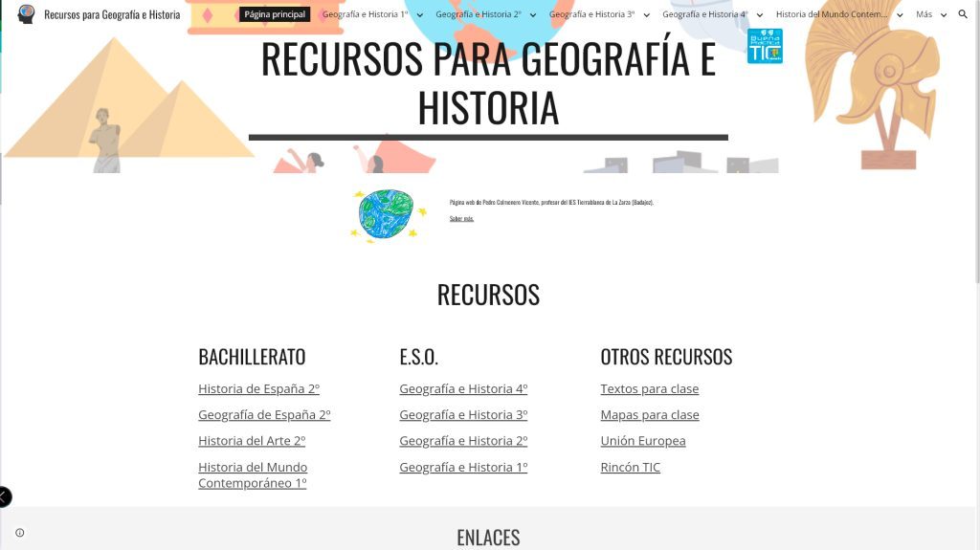The image size is (980, 550).
Task: Expand the Geografía e Historia 2º submenu chevron
Action: pos(533,15)
